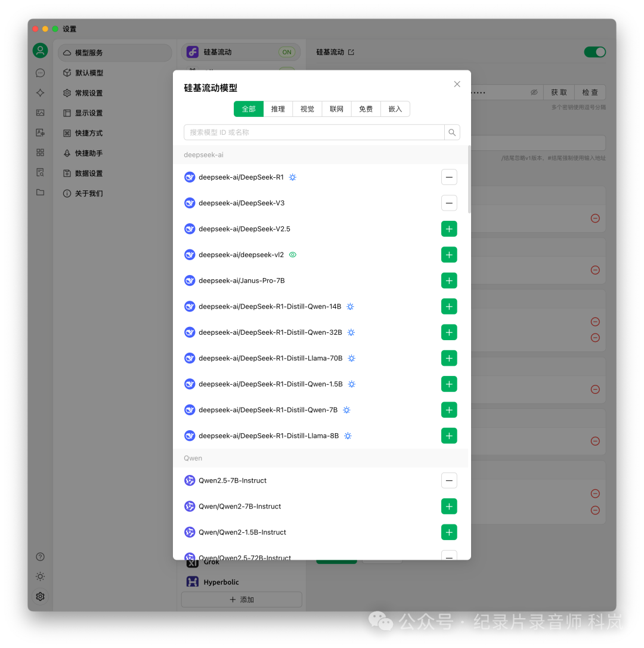The image size is (644, 648).
Task: Open the image painting sidebar icon
Action: point(40,113)
